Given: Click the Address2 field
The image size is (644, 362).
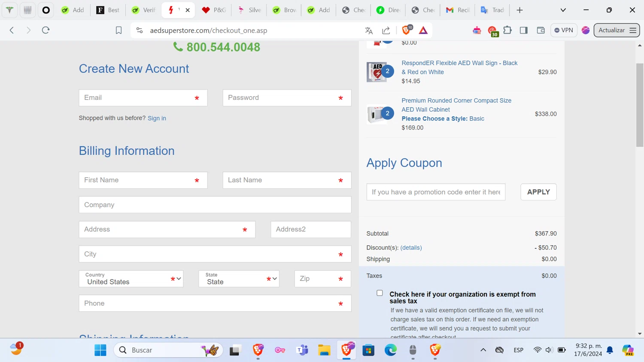Looking at the screenshot, I should (x=311, y=229).
